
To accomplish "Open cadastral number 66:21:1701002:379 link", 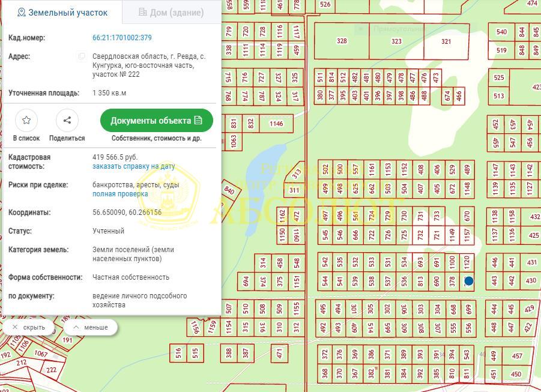I will tap(122, 38).
